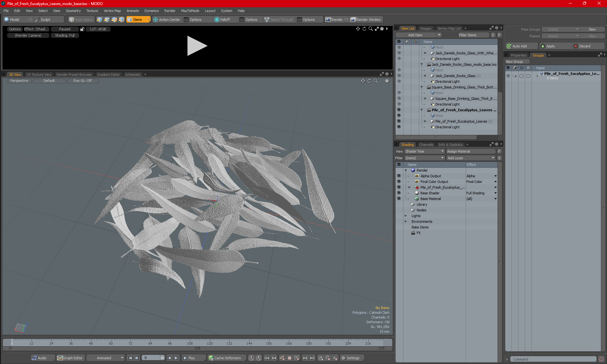
Task: Go to first frame
Action: 129,358
